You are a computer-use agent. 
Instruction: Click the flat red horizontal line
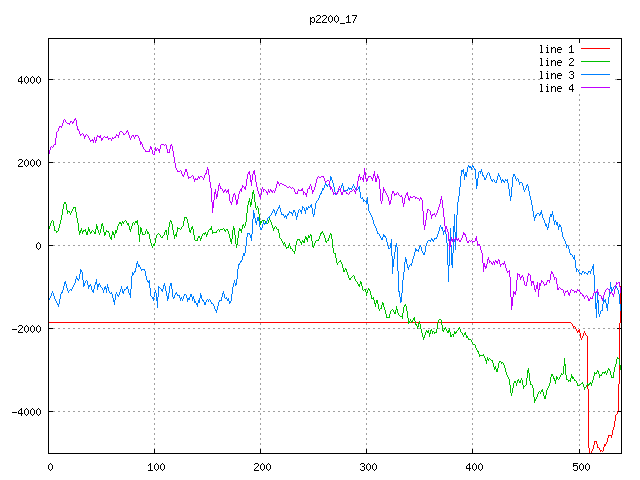click(x=300, y=322)
